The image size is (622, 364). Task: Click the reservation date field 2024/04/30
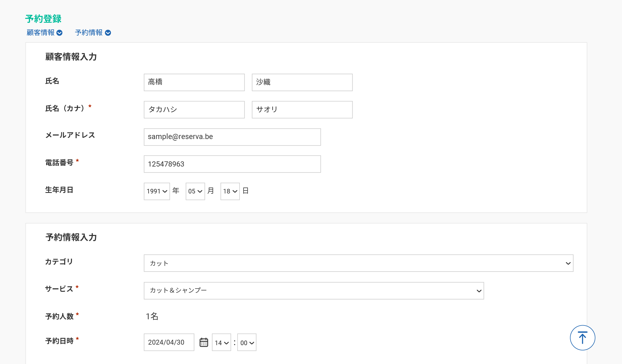pyautogui.click(x=169, y=342)
